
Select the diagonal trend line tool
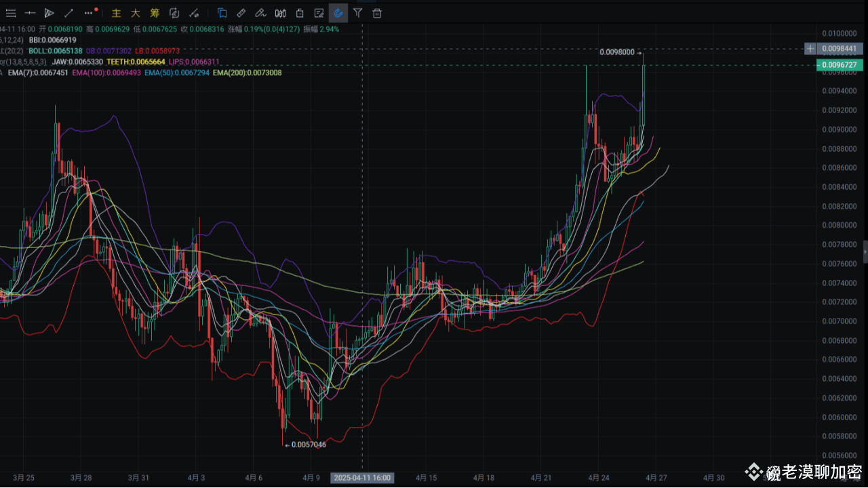click(x=69, y=13)
